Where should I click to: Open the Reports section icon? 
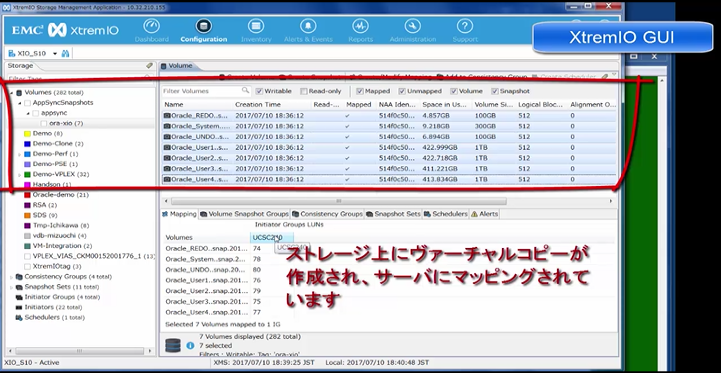pos(360,26)
